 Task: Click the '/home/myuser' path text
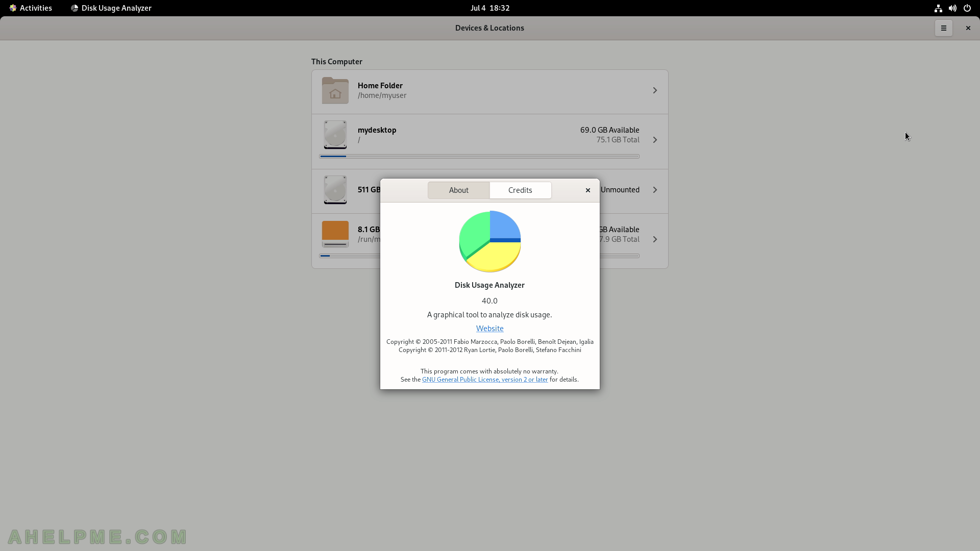(382, 95)
